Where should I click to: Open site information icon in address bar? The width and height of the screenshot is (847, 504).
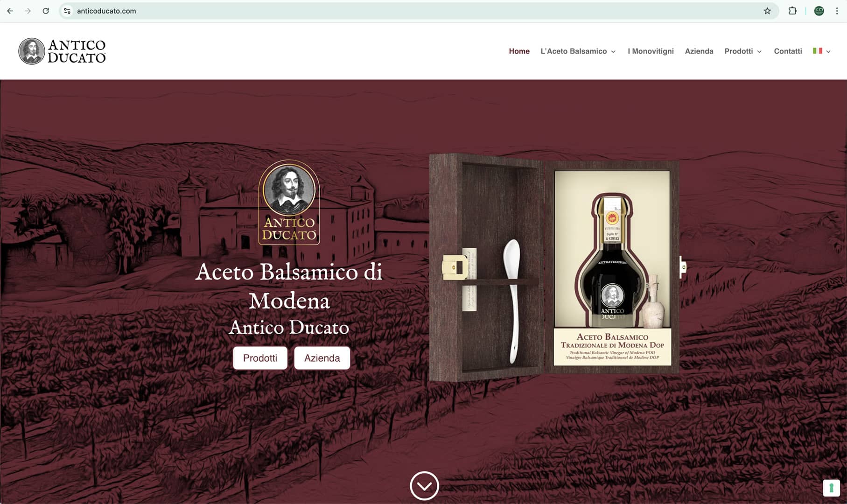click(67, 11)
